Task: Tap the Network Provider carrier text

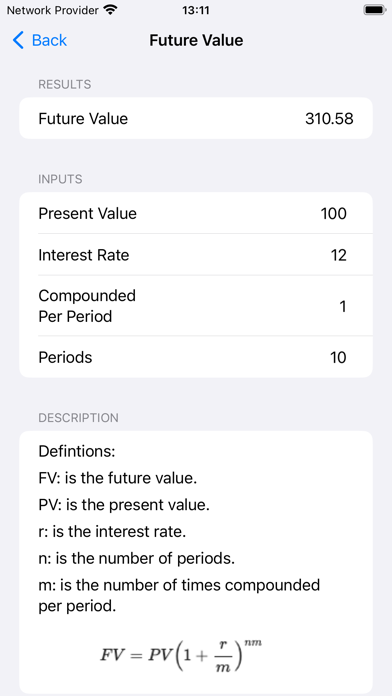Action: (52, 10)
